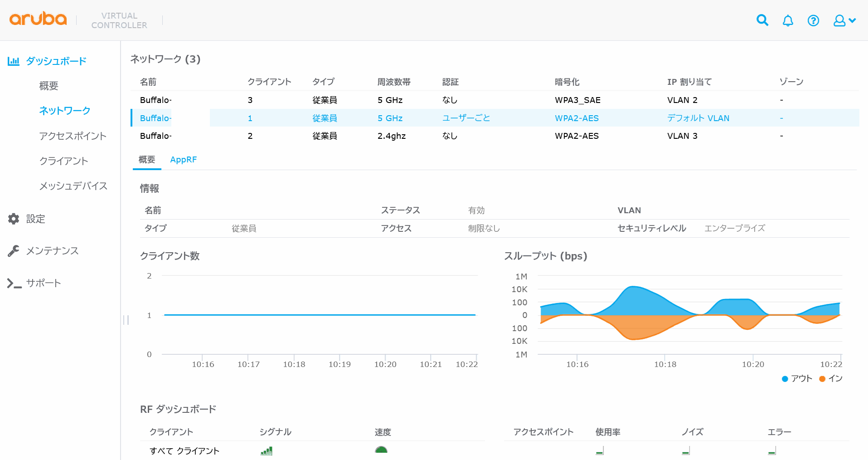Image resolution: width=868 pixels, height=460 pixels.
Task: Click the search magnifier icon
Action: tap(762, 20)
